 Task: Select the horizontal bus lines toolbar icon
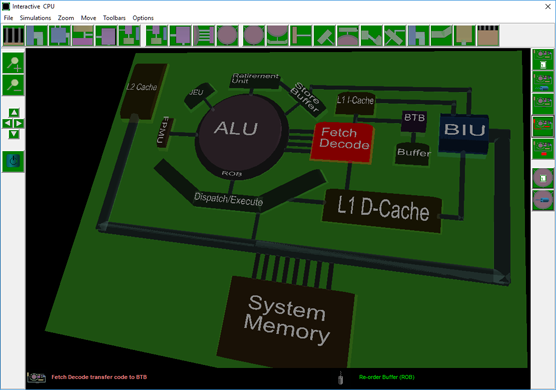tap(204, 35)
